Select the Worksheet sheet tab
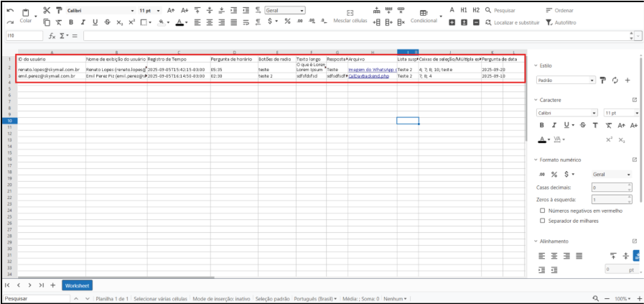 point(77,285)
